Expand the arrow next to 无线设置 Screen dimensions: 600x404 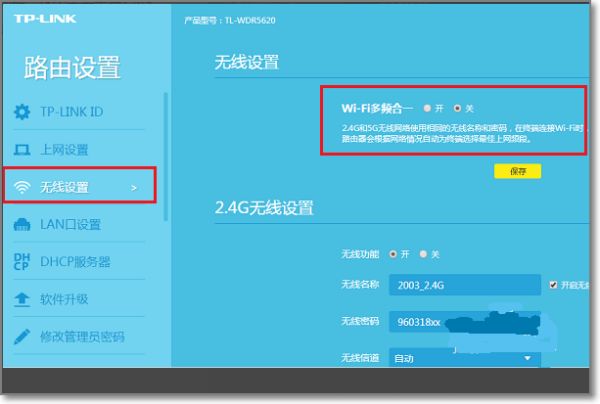click(134, 187)
